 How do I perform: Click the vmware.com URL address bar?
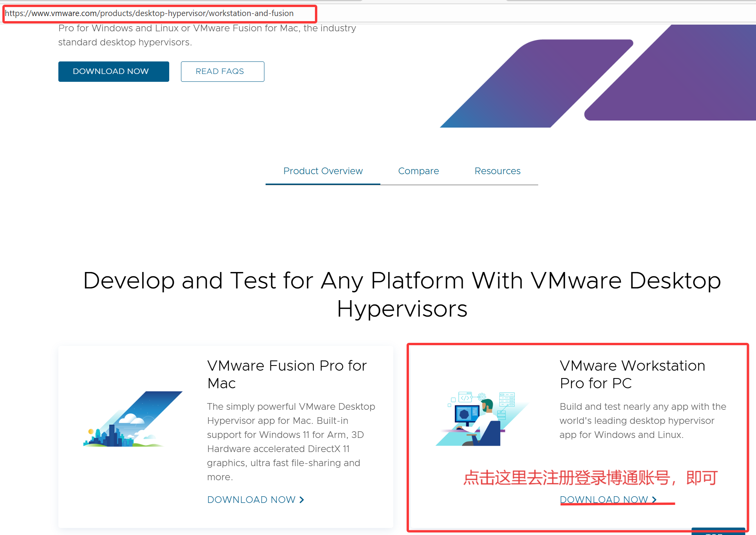(x=157, y=13)
